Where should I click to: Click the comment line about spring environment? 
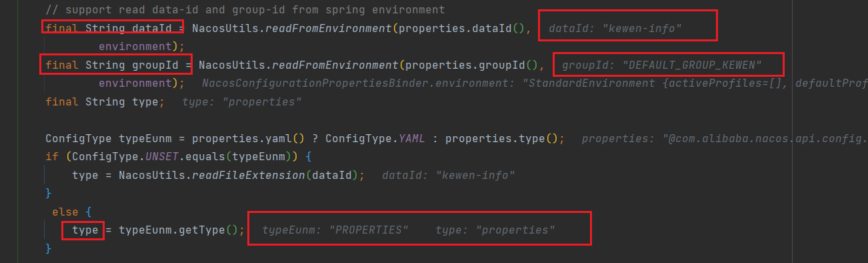[245, 11]
